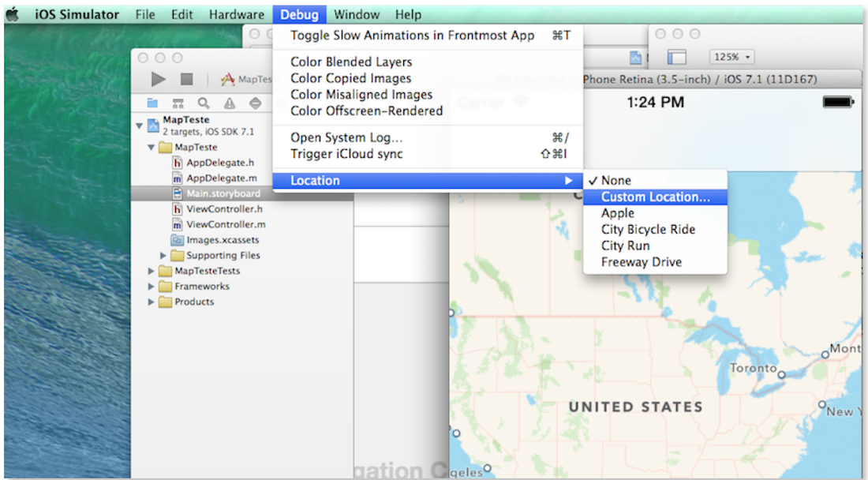Show the Project navigator folder icon
The width and height of the screenshot is (868, 480).
click(x=152, y=103)
